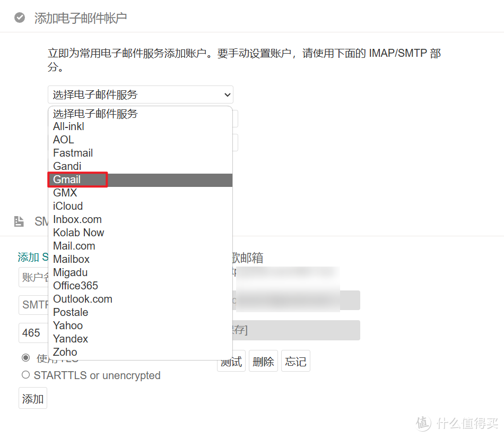
Task: Click the SMTP section document icon
Action: [x=19, y=221]
